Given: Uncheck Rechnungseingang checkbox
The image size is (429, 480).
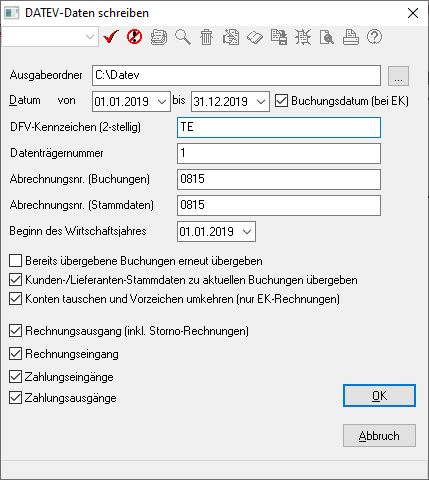Looking at the screenshot, I should point(15,354).
